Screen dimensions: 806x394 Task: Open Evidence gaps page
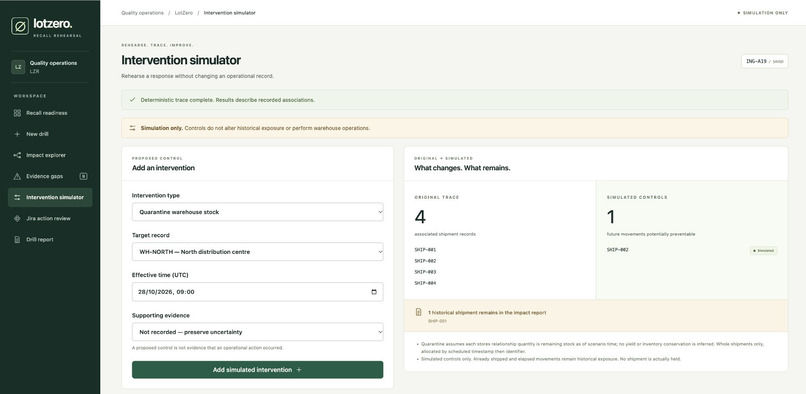[x=50, y=176]
